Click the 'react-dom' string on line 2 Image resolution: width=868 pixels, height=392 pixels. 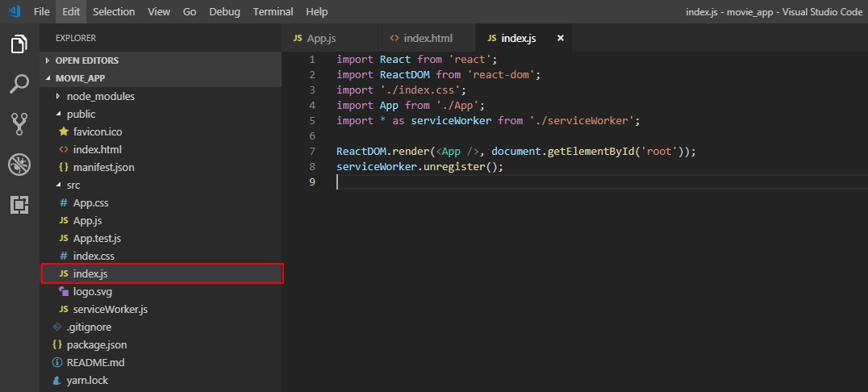click(502, 75)
